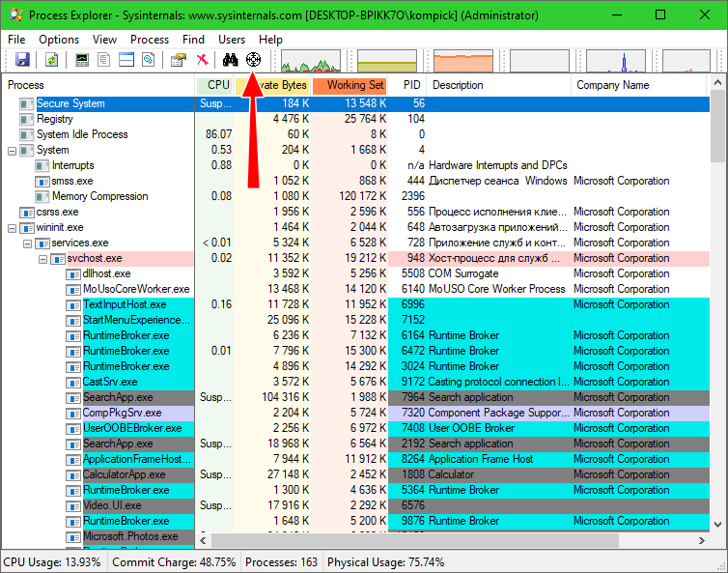The height and width of the screenshot is (573, 728).
Task: Collapse the svchost.exe tree node
Action: click(43, 259)
